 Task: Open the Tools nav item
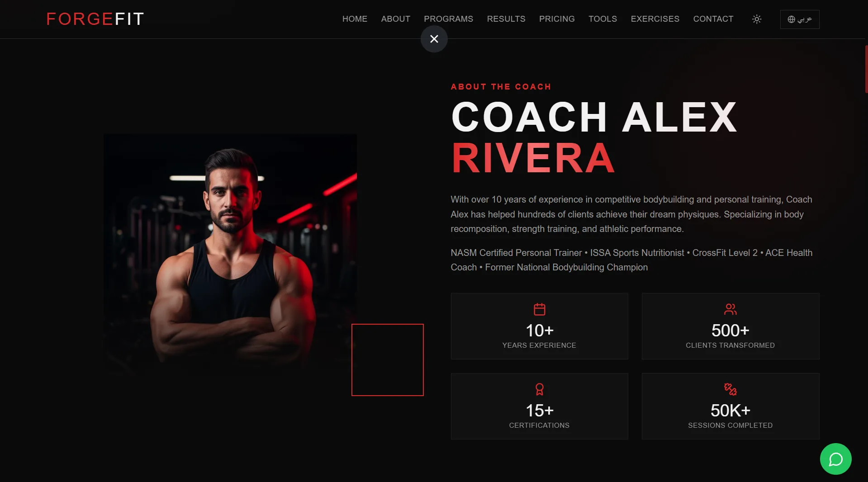coord(602,19)
